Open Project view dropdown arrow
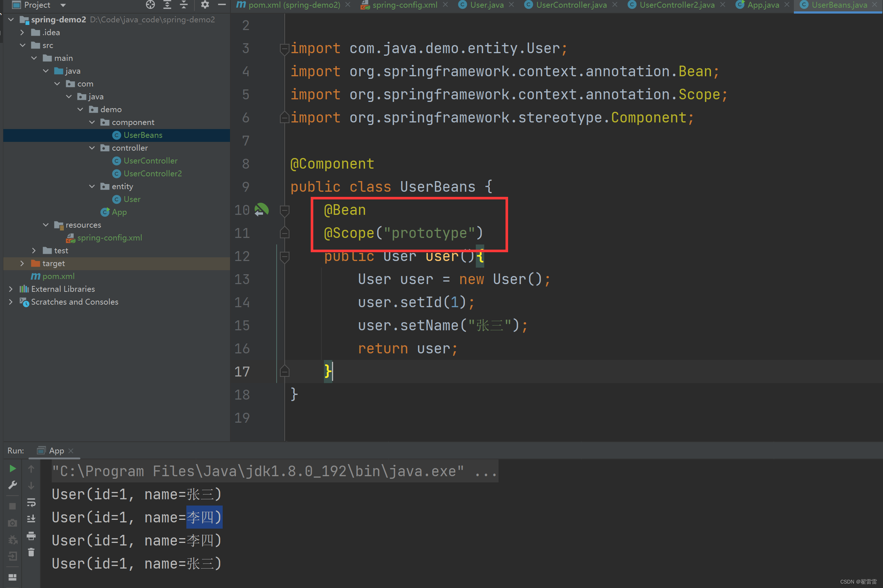 (x=63, y=5)
